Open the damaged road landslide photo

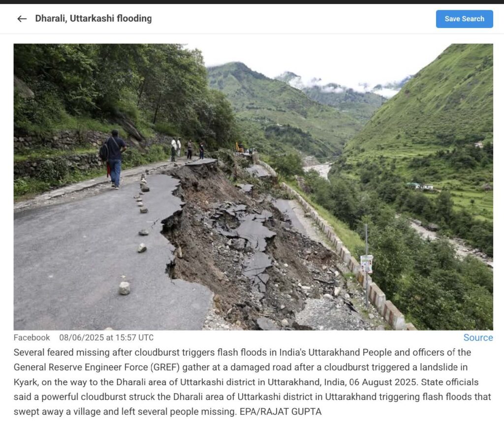point(253,187)
